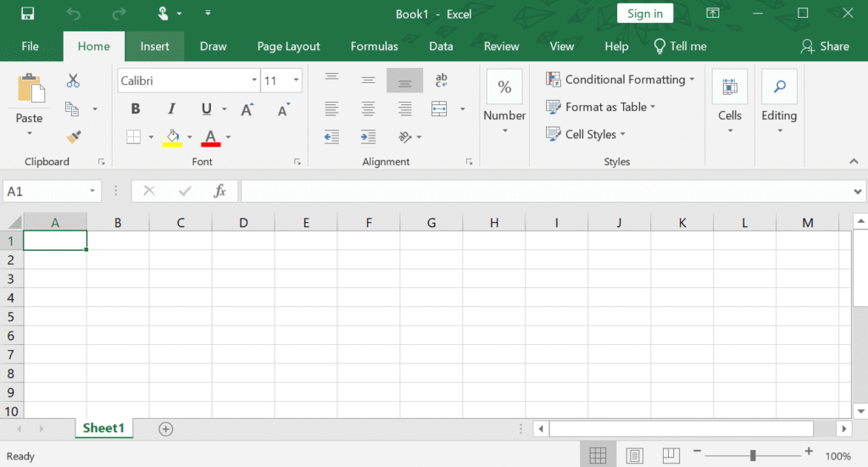
Task: Switch to the Formulas tab
Action: 374,47
